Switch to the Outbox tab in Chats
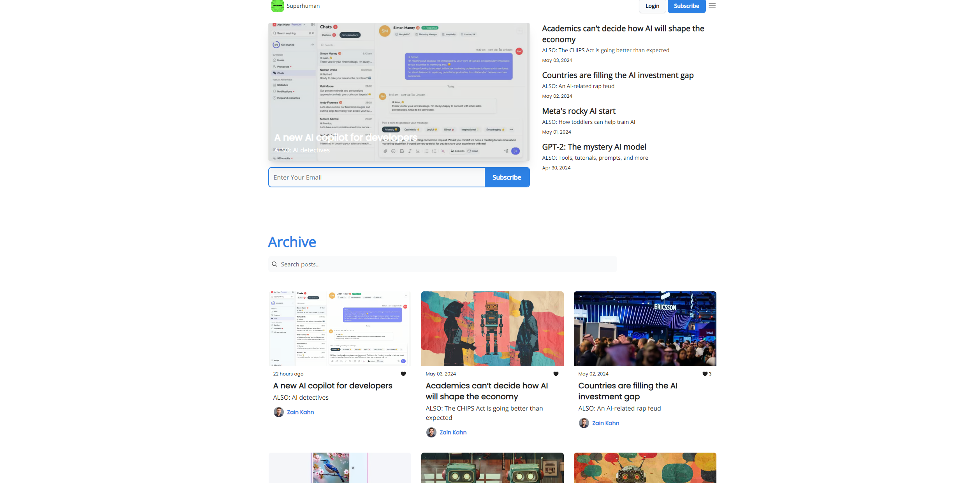This screenshot has height=483, width=980. [x=327, y=35]
